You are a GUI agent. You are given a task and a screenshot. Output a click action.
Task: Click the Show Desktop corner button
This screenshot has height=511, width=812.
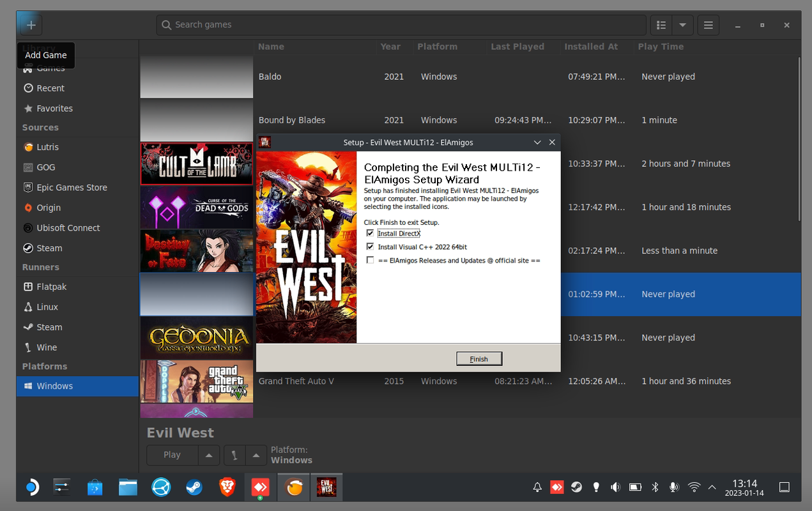tap(785, 487)
